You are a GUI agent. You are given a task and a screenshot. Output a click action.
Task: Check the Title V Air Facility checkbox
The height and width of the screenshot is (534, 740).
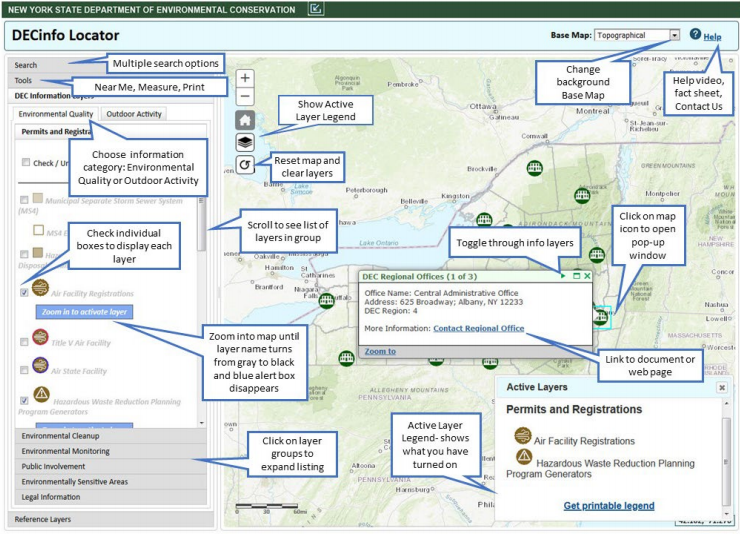[24, 342]
